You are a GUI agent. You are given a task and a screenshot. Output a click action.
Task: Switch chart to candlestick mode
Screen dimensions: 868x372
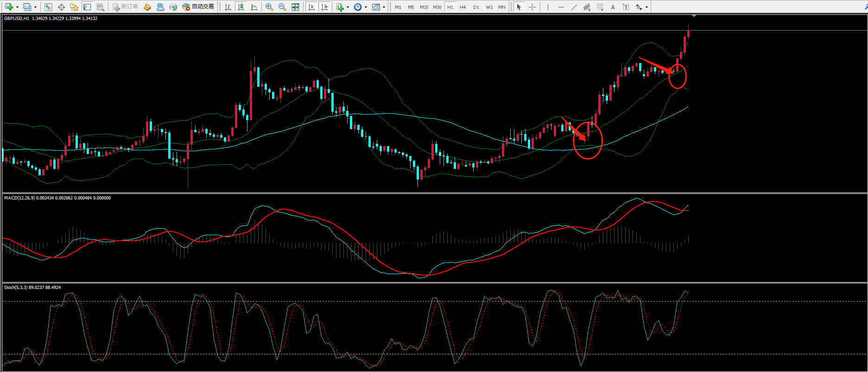pyautogui.click(x=241, y=7)
